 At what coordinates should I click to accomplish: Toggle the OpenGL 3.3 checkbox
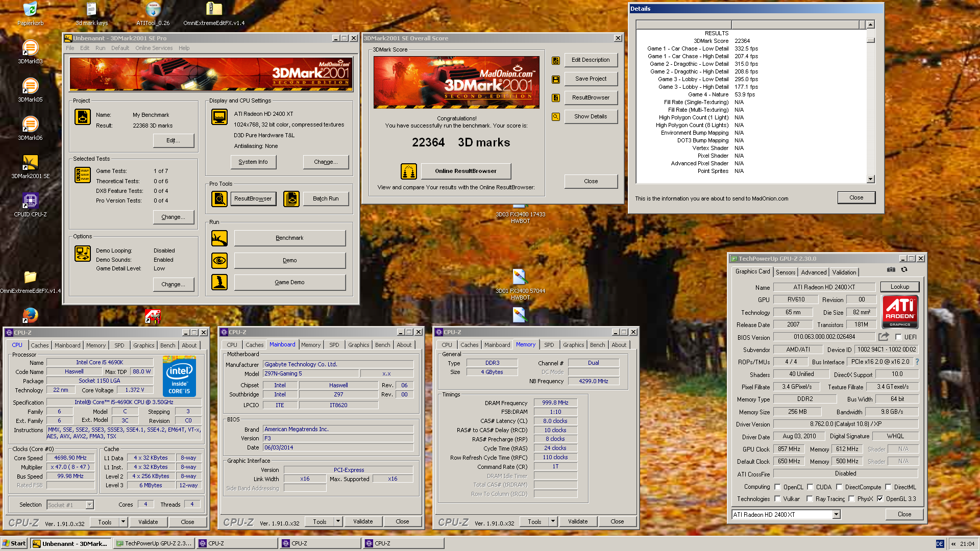click(880, 499)
